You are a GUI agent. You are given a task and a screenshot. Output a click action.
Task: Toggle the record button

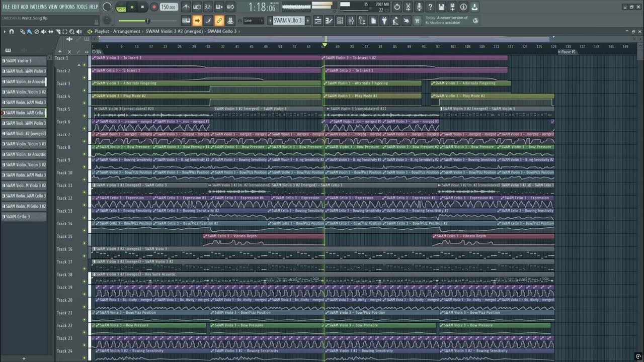click(x=154, y=7)
